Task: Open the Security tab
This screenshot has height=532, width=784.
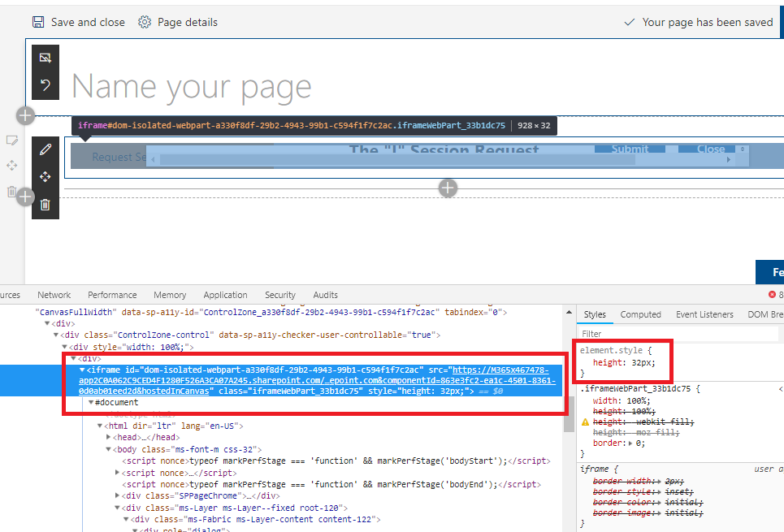Action: tap(280, 295)
